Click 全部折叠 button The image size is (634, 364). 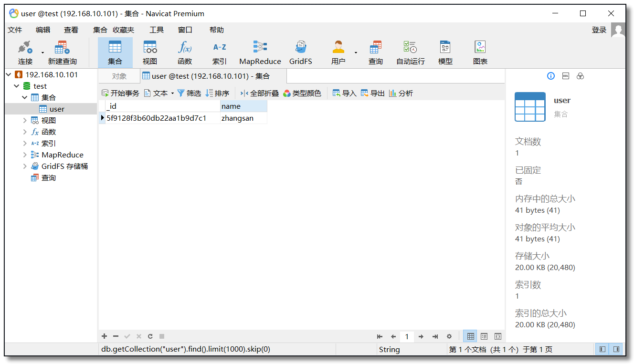click(259, 94)
